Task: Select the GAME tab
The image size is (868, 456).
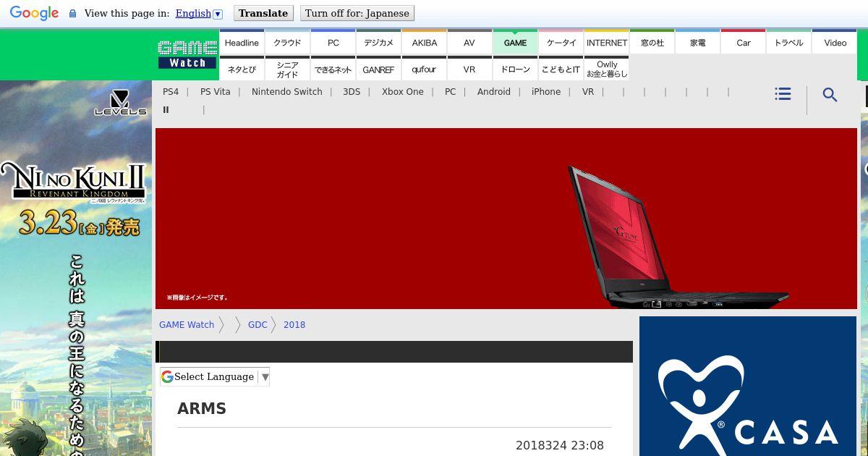Action: coord(515,43)
